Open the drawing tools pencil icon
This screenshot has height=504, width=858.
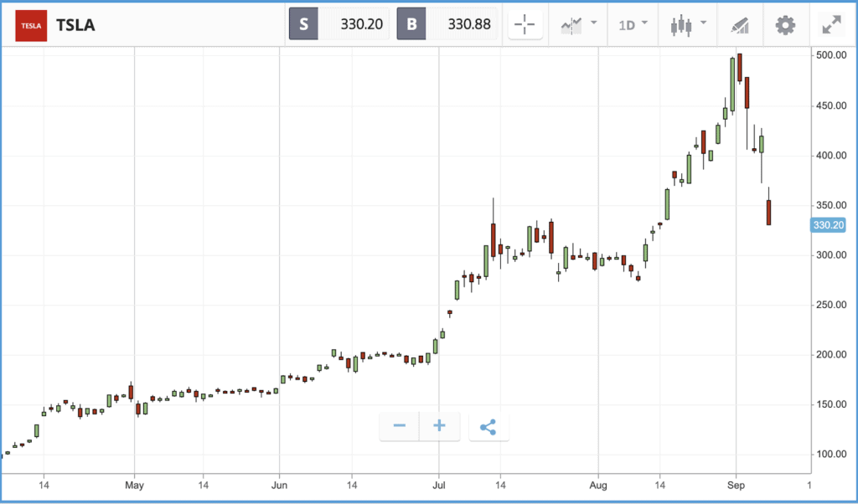(x=740, y=25)
